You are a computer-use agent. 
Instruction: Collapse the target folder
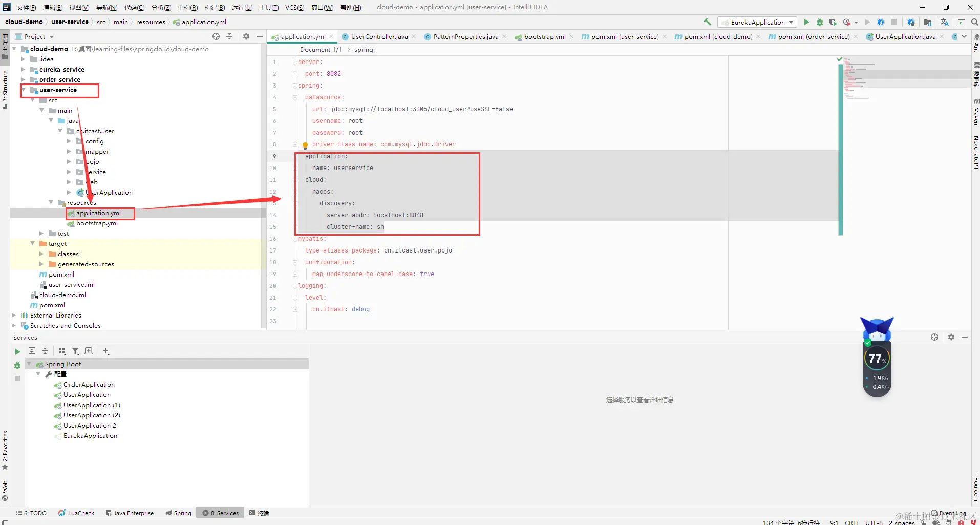click(x=33, y=244)
